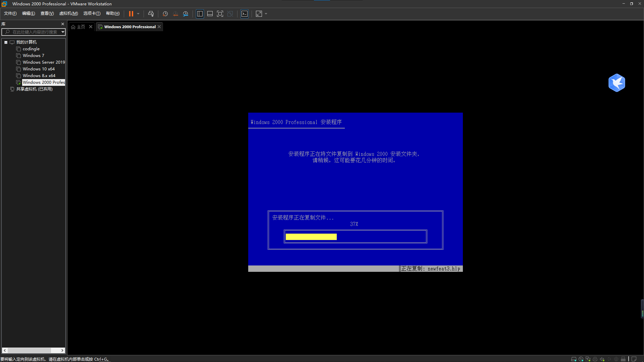Screen dimensions: 644x362
Task: Toggle thumbnail bar display in the toolbar
Action: [210, 14]
